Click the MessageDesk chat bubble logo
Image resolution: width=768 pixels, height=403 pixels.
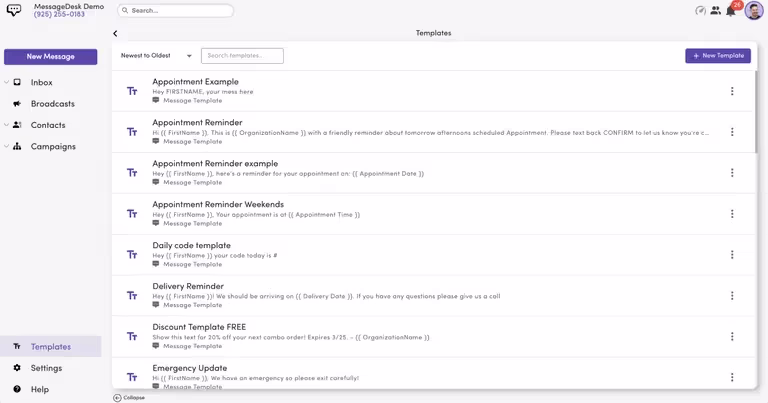pyautogui.click(x=14, y=11)
